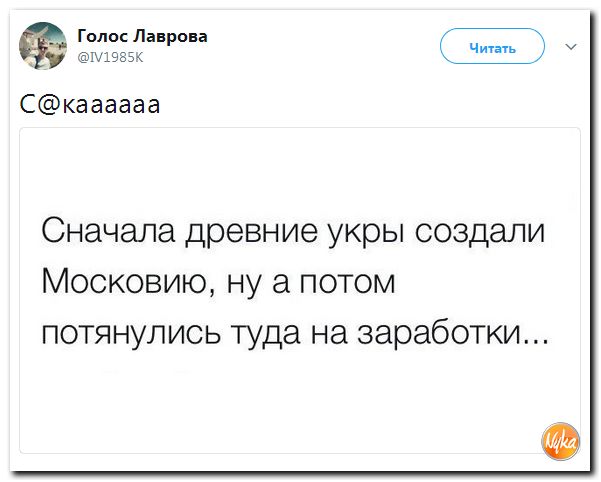
Task: Click the word Сначала in the image
Action: (x=96, y=233)
